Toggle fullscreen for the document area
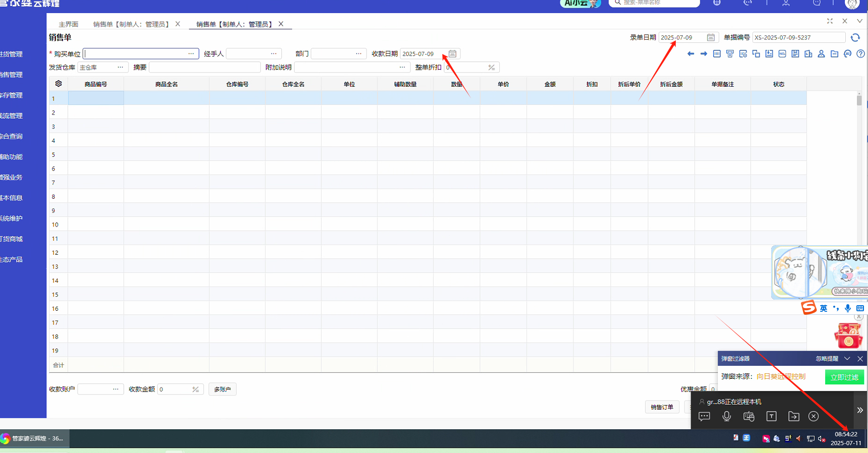Screen dimensions: 868x453 tap(830, 21)
